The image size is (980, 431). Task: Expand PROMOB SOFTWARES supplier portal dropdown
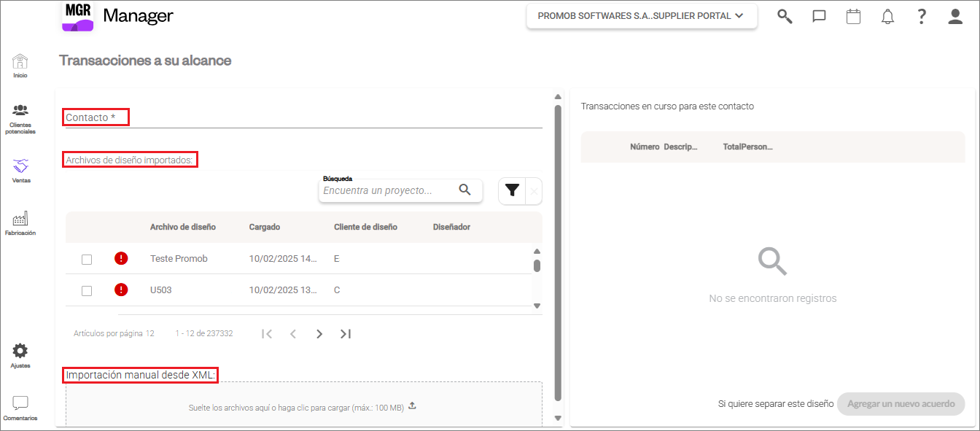(x=642, y=16)
